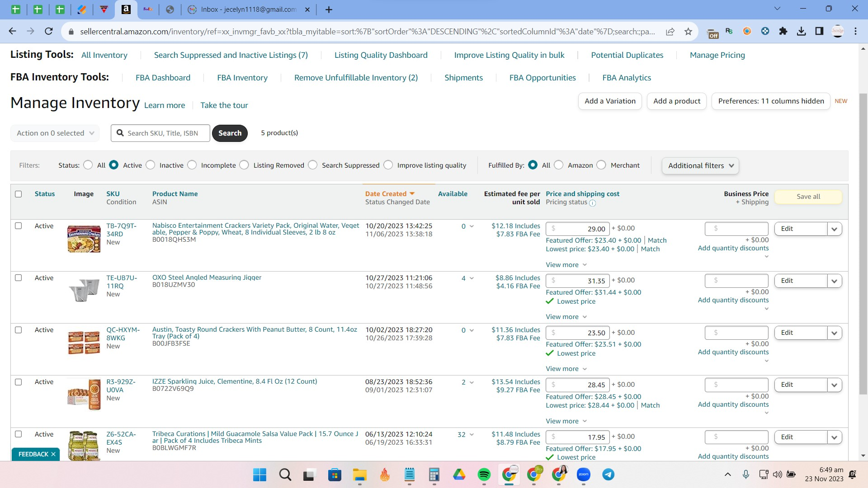Open Pricing status info icon
Image resolution: width=868 pixels, height=488 pixels.
(x=592, y=203)
